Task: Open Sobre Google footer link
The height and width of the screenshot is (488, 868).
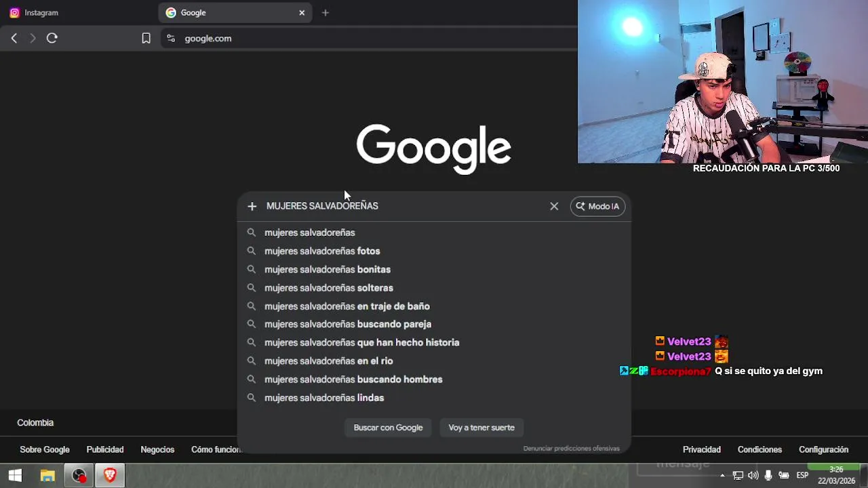Action: 45,449
